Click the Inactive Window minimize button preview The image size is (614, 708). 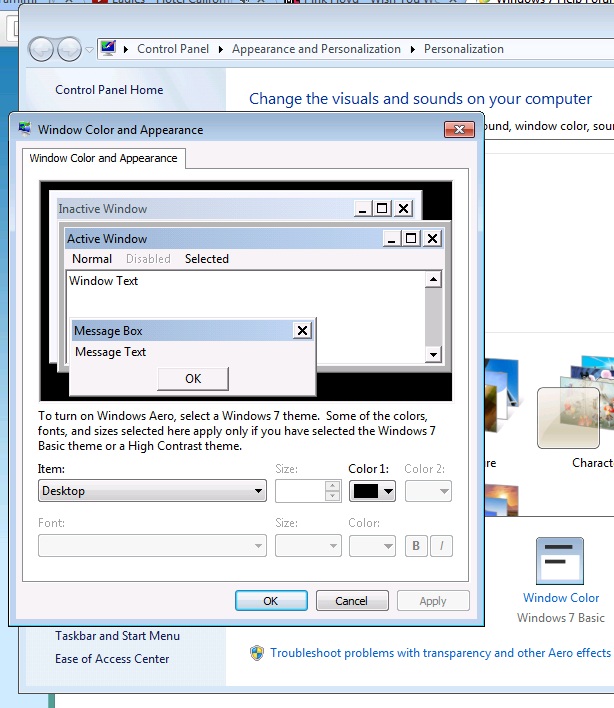click(363, 209)
